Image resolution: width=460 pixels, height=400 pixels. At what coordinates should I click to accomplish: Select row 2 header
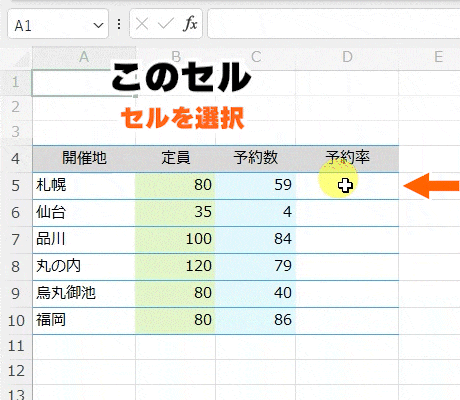pyautogui.click(x=16, y=107)
